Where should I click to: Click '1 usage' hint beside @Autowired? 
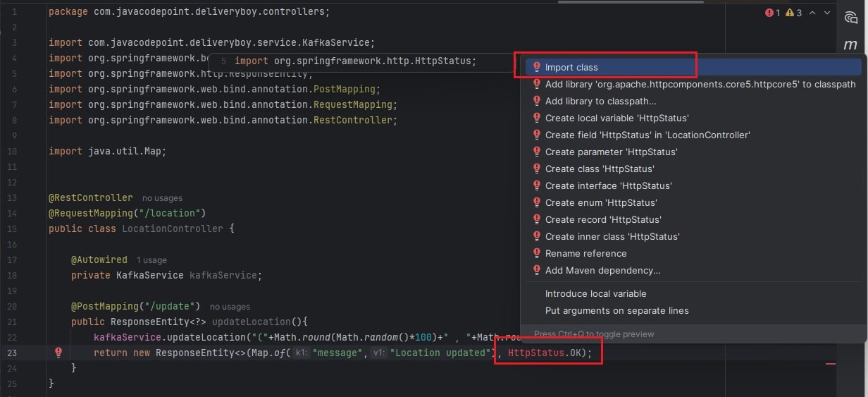tap(151, 260)
